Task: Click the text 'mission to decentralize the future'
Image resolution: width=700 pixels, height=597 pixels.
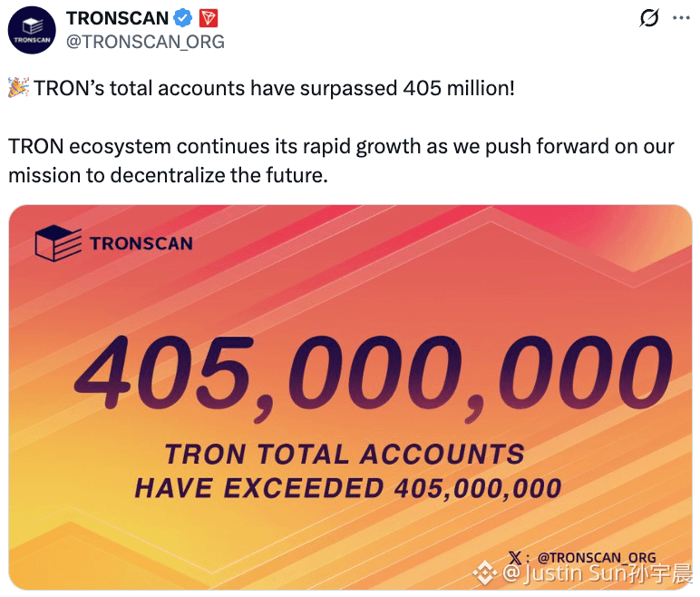Action: [168, 175]
